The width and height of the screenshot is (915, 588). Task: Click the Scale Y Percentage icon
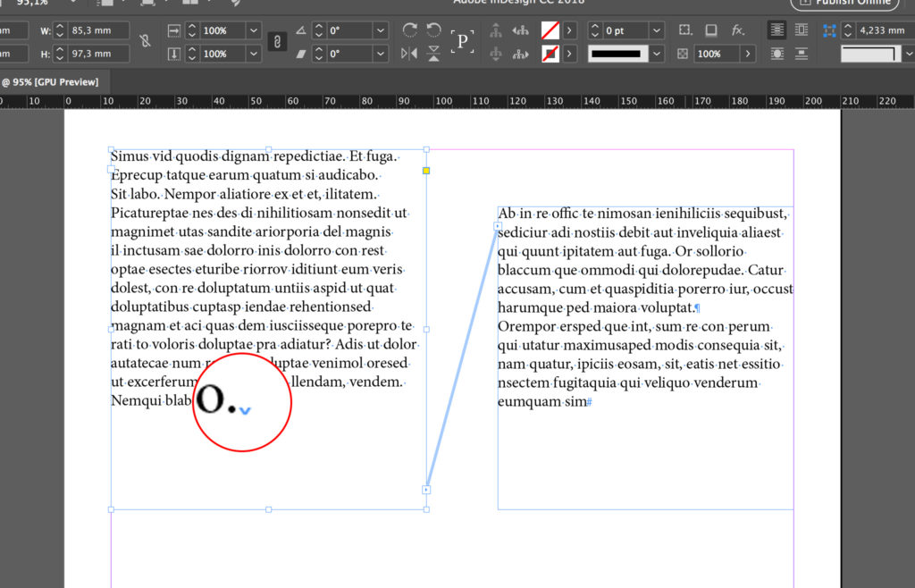(174, 54)
